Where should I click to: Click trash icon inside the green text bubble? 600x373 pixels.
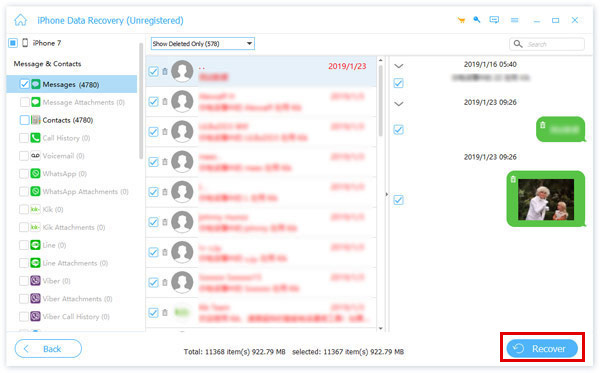coord(542,125)
